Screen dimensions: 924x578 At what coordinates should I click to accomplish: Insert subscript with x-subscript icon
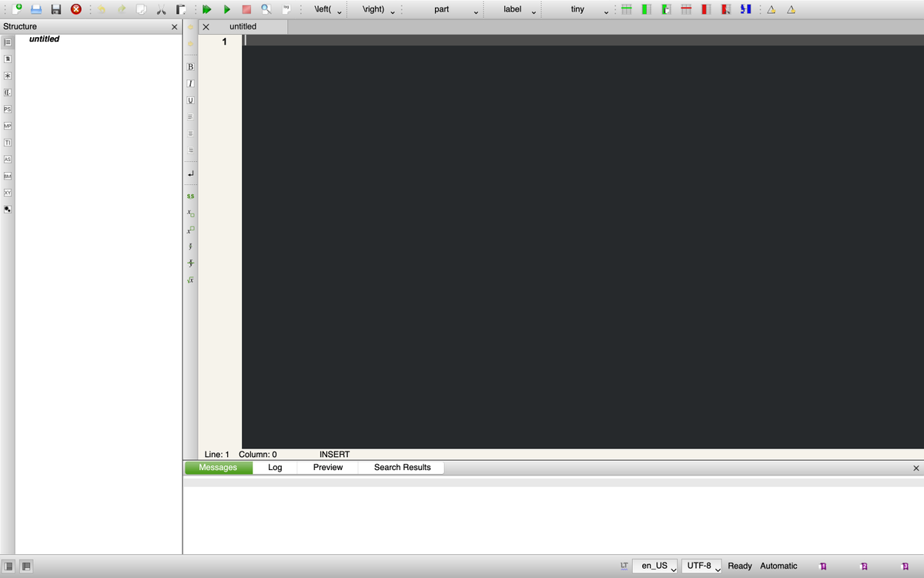190,213
